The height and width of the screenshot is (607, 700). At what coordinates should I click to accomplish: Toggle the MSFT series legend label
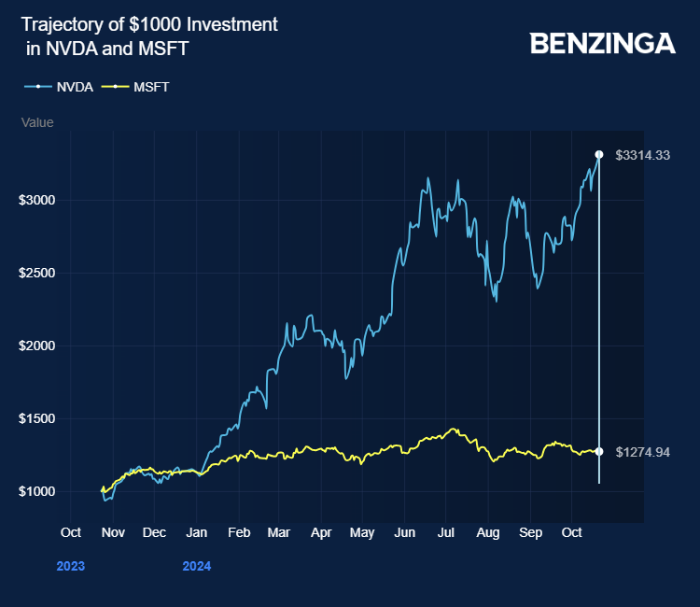pos(150,87)
